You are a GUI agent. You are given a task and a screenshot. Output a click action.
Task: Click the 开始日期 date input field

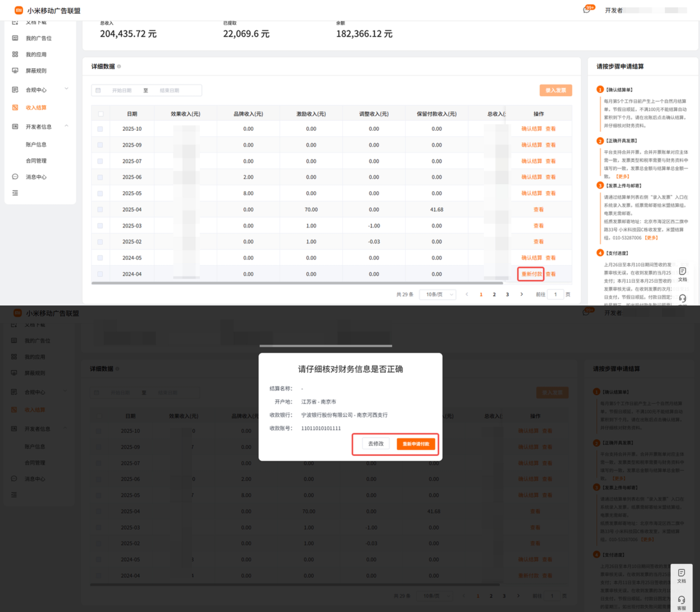pos(122,90)
